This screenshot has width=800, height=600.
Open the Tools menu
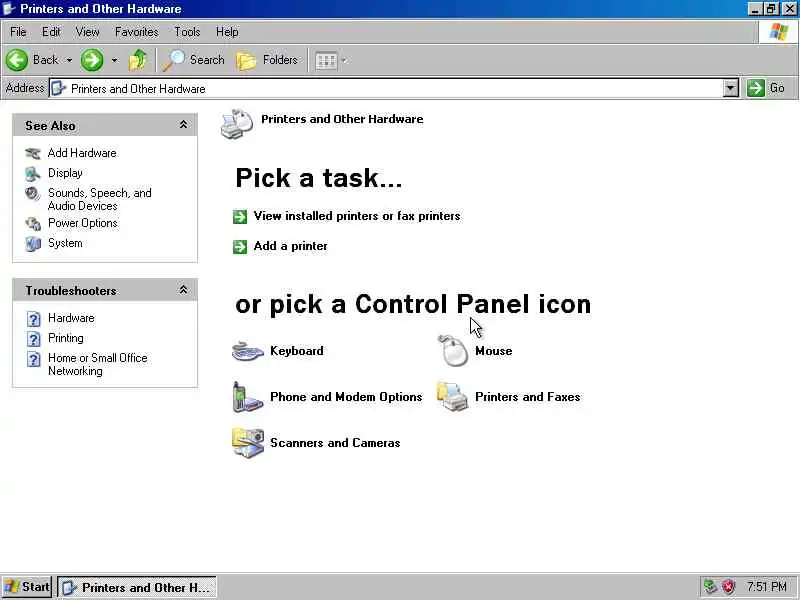(x=187, y=32)
